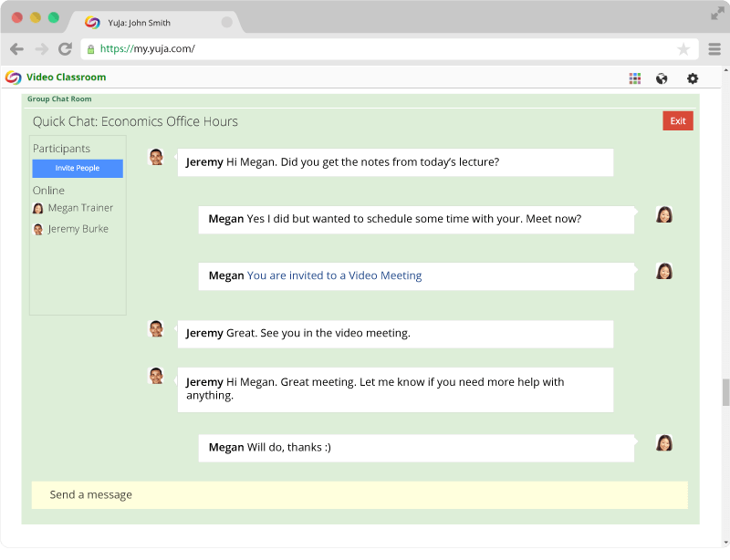Click Megan Trainer's avatar in Online list
730x560 pixels.
[38, 208]
